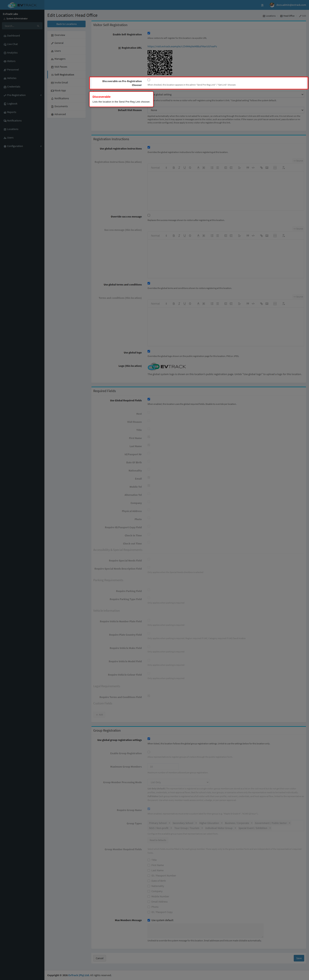309x980 pixels.
Task: Click the Cancel button
Action: (x=100, y=958)
